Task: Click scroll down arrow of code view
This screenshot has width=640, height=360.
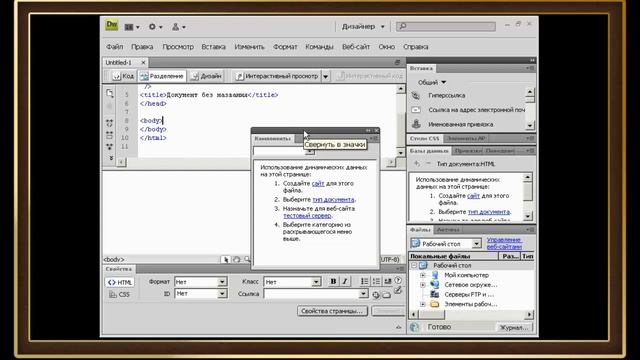Action: pos(401,153)
